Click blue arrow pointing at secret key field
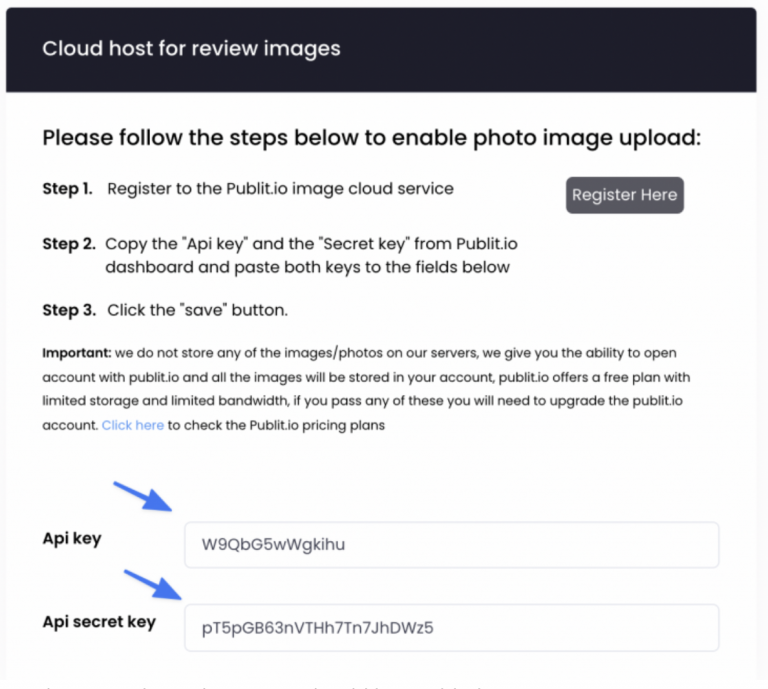 pos(153,584)
